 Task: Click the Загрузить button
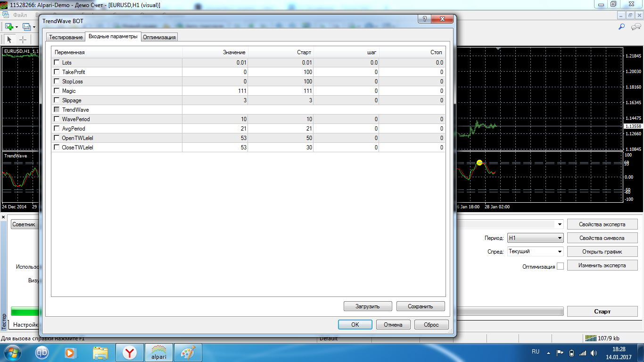(368, 306)
